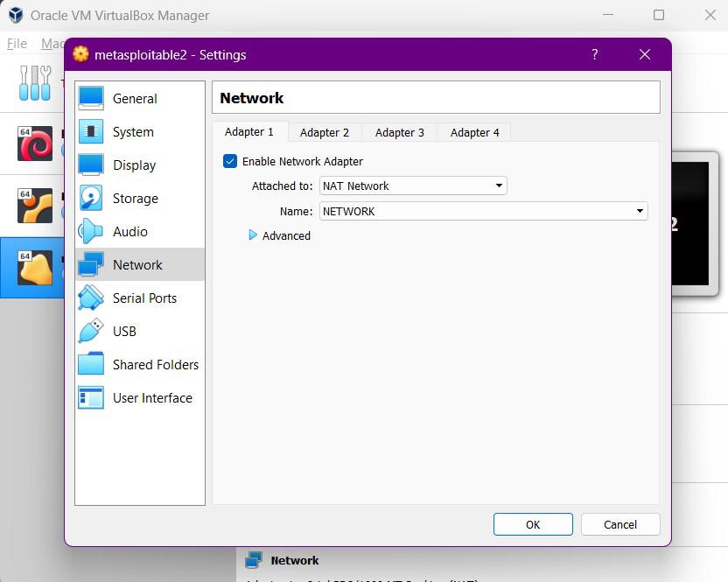Click OK to apply settings
Screen dimensions: 728x582
coord(533,524)
